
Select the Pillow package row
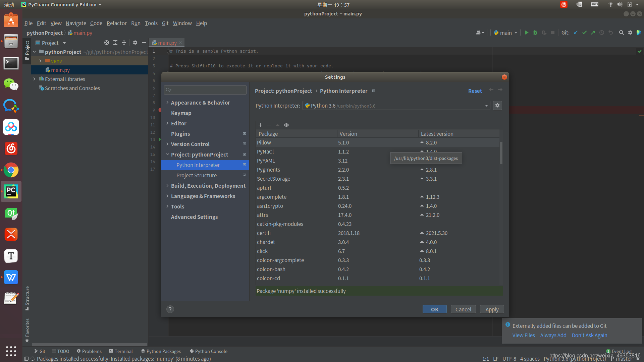click(x=377, y=142)
